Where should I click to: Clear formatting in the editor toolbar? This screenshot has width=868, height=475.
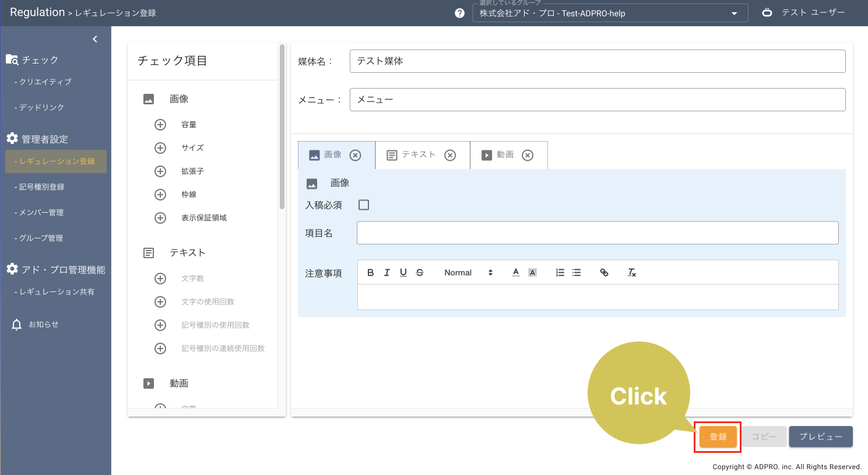click(x=631, y=273)
